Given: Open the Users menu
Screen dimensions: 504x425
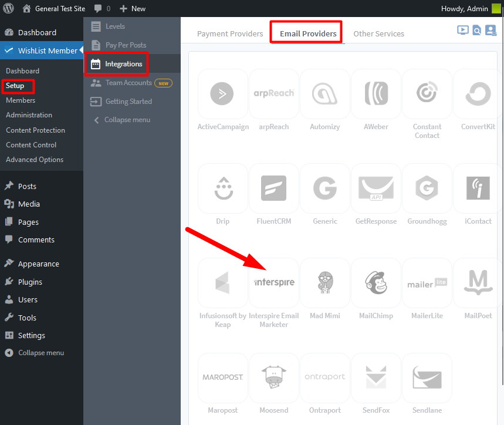Looking at the screenshot, I should click(x=42, y=299).
